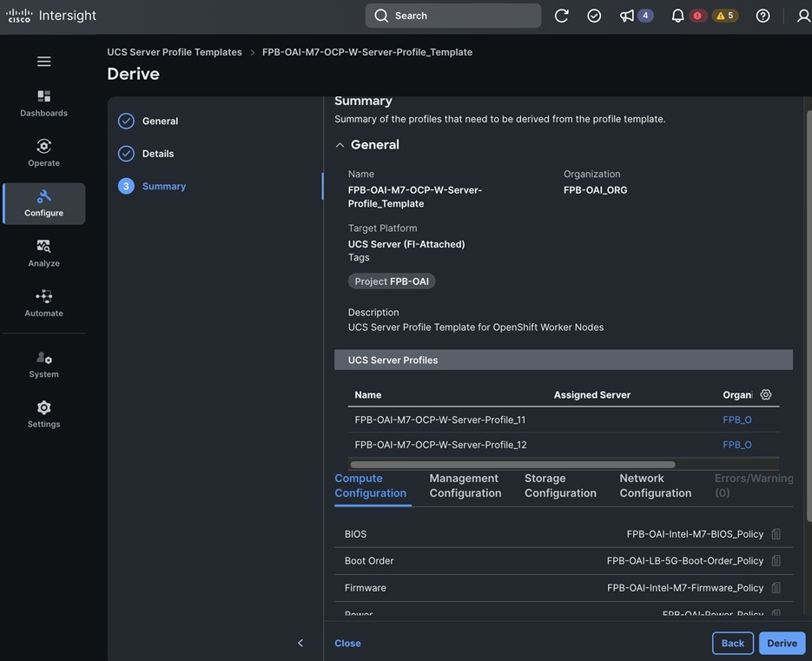
Task: Click the refresh icon in header
Action: point(561,16)
